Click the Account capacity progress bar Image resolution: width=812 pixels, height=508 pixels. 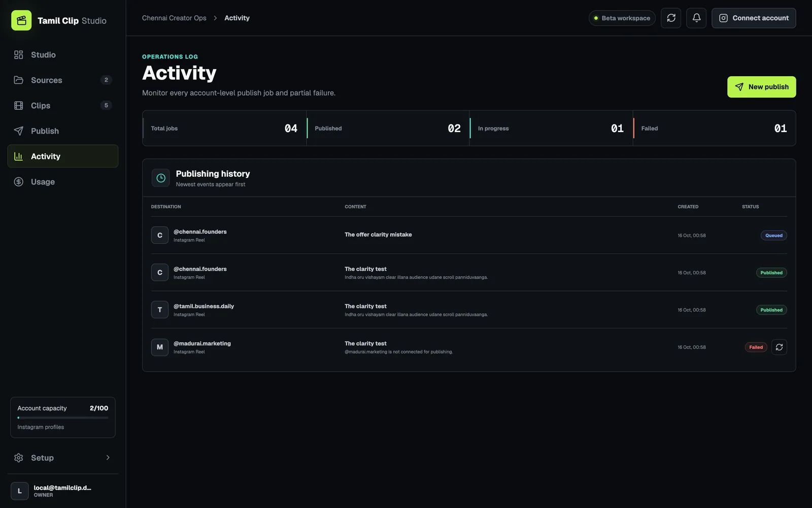(63, 418)
